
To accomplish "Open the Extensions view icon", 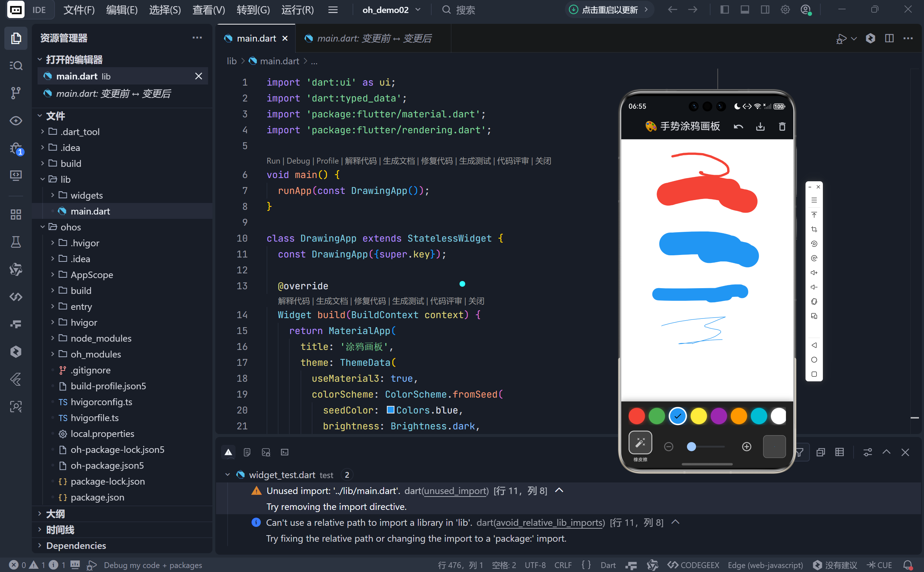I will tap(16, 214).
